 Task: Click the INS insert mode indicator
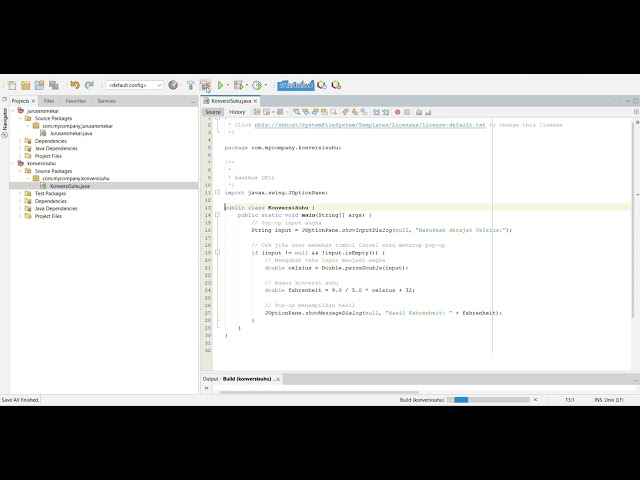point(598,400)
